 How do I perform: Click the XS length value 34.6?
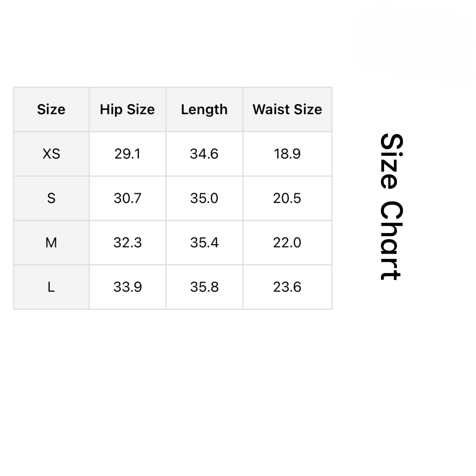tap(204, 154)
